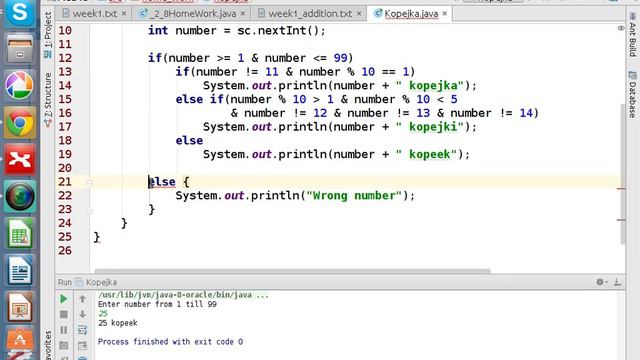Click "Enter number from 1 till 99" output
This screenshot has height=360, width=640.
(x=157, y=304)
